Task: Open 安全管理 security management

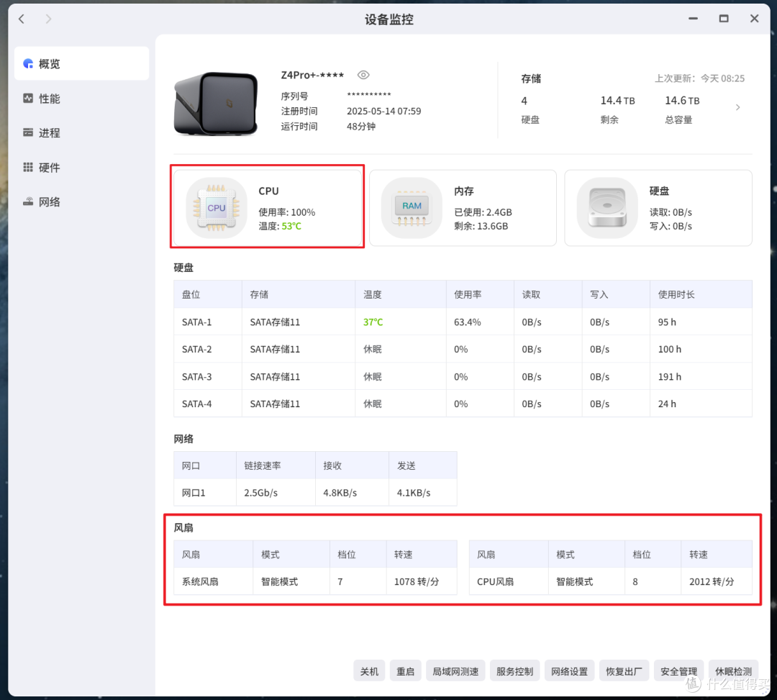Action: 679,671
